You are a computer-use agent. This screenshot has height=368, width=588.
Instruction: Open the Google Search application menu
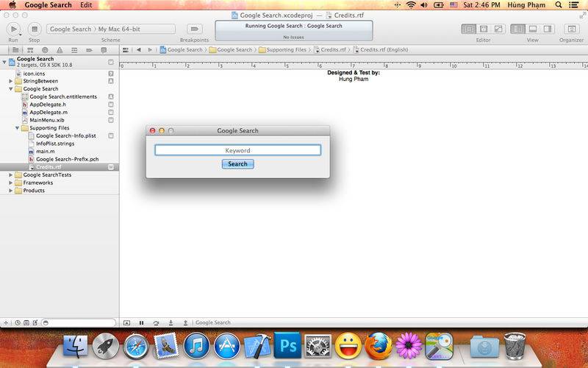(x=48, y=5)
